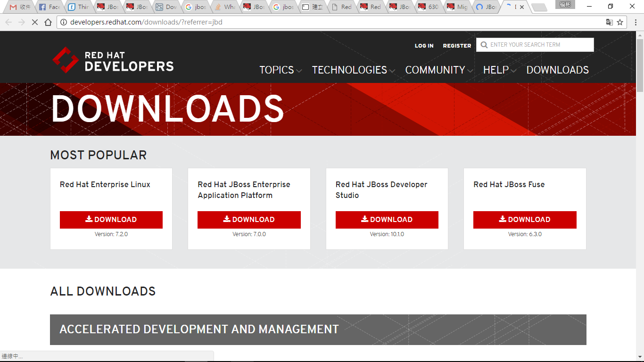Switch to the Gmail inbox tab
The width and height of the screenshot is (644, 362).
[20, 7]
